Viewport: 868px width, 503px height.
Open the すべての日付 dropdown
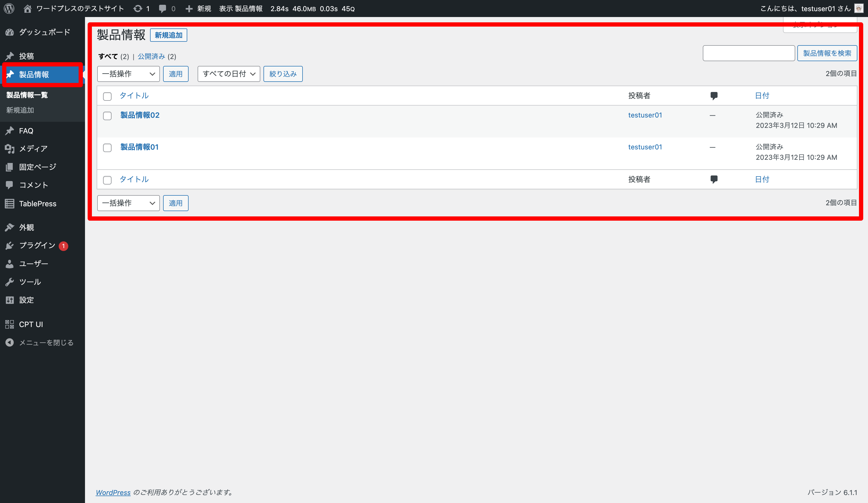[229, 74]
